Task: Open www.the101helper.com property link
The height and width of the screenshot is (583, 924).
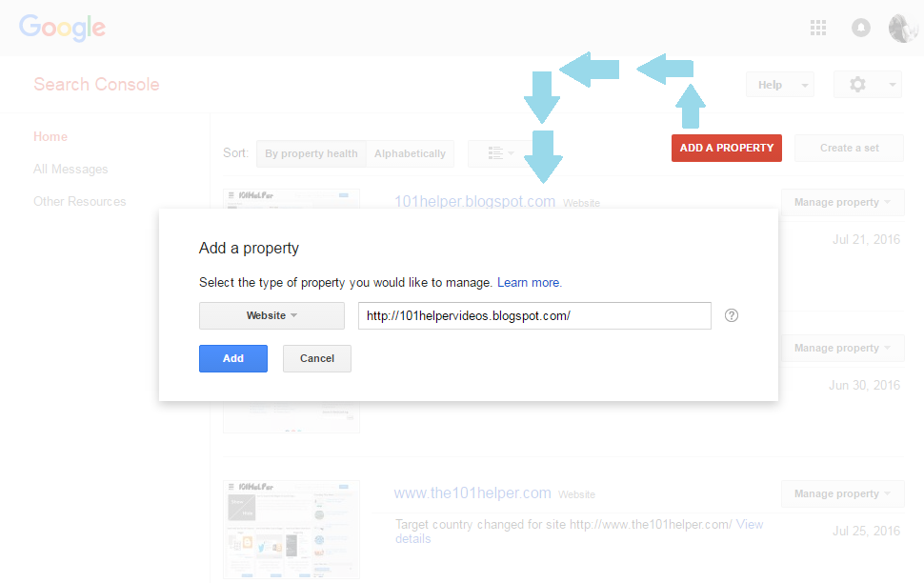Action: pyautogui.click(x=472, y=493)
